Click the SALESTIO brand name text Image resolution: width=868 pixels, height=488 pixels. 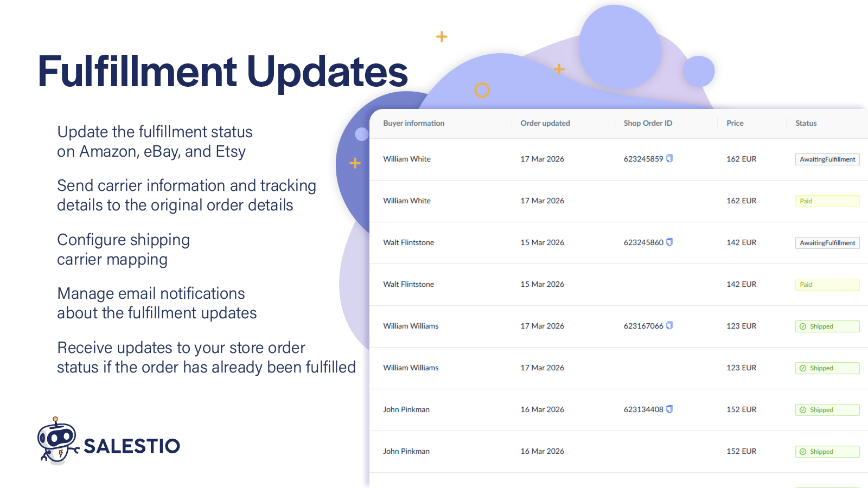132,446
